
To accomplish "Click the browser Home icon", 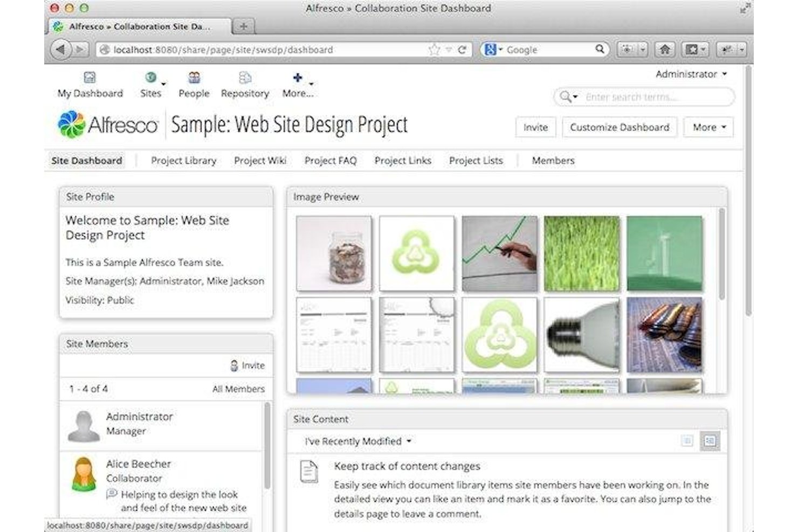I will (665, 50).
